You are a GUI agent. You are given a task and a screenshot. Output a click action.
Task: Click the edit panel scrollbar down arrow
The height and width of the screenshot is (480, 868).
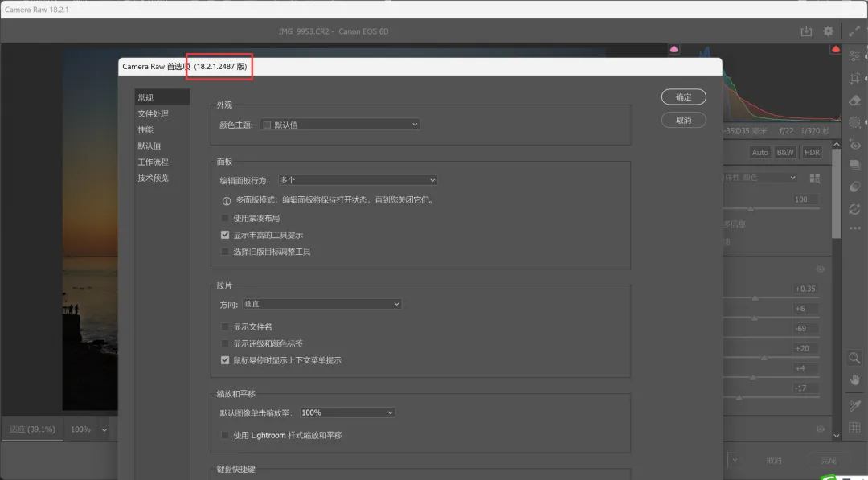[x=837, y=436]
